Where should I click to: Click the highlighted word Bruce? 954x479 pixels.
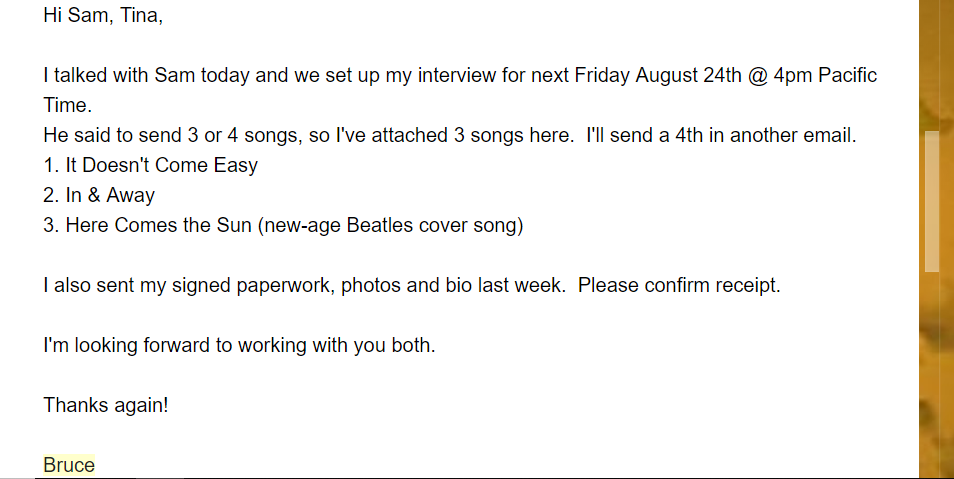[69, 465]
